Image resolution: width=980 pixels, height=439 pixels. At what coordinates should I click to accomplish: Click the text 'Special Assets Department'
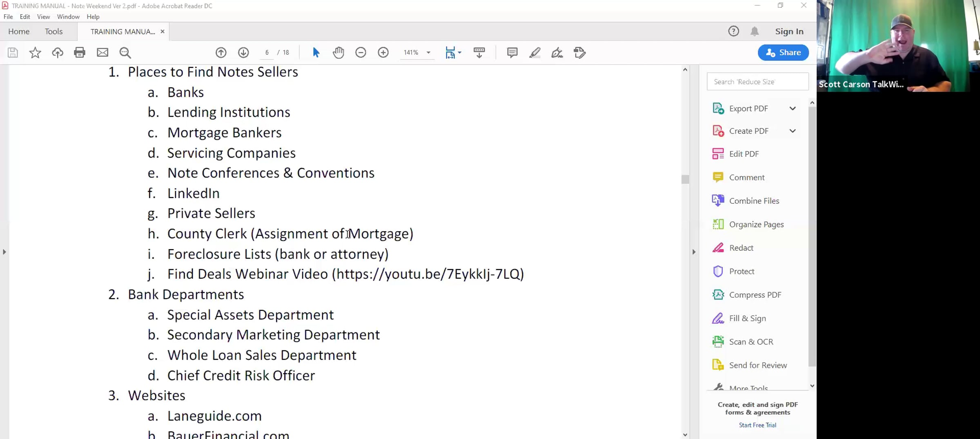250,315
